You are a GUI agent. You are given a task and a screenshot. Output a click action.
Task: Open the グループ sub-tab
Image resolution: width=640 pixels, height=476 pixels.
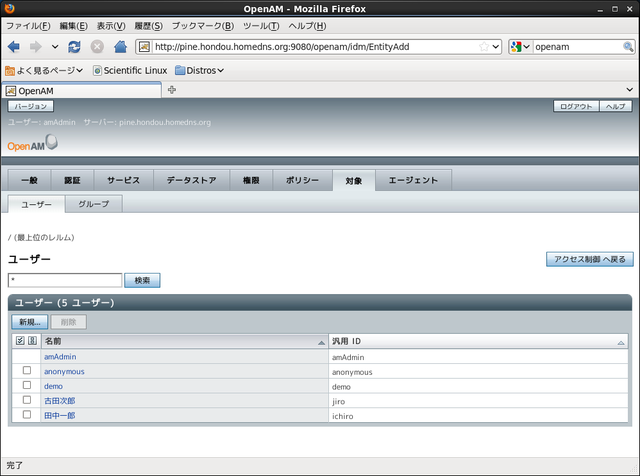pos(94,203)
